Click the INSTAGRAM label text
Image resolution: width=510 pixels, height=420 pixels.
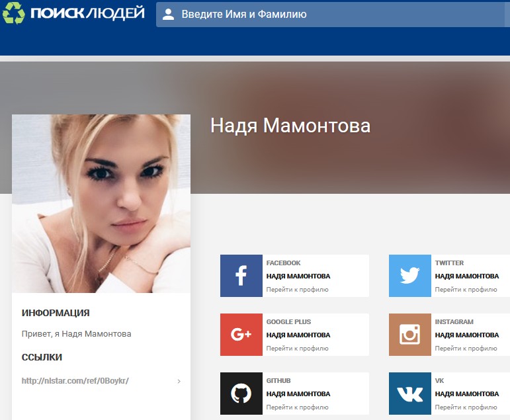coord(454,321)
